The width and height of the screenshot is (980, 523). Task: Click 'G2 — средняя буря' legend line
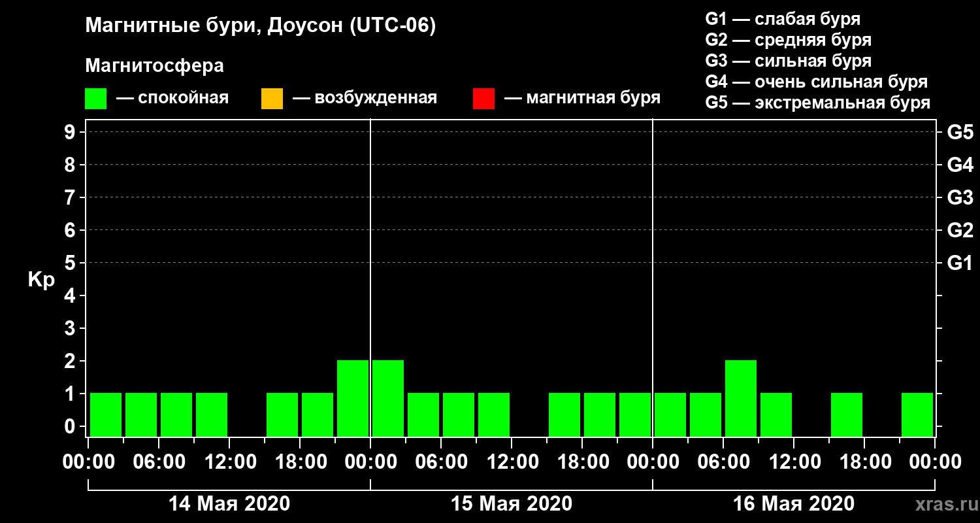(788, 40)
